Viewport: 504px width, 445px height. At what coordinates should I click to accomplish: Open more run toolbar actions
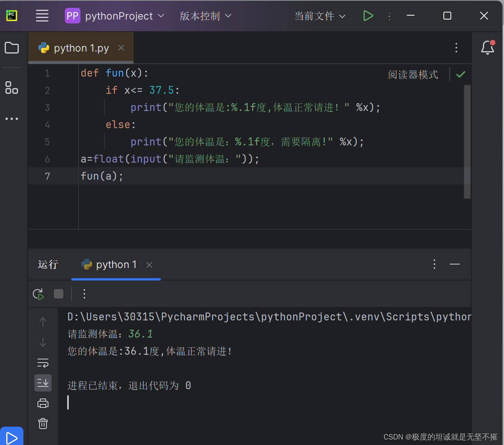[84, 294]
